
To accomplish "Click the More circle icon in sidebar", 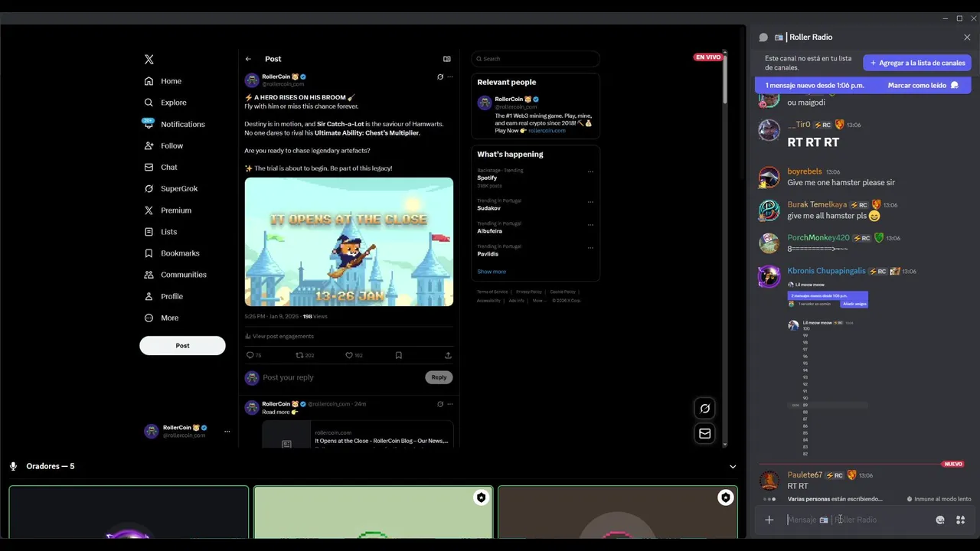I will 149,318.
